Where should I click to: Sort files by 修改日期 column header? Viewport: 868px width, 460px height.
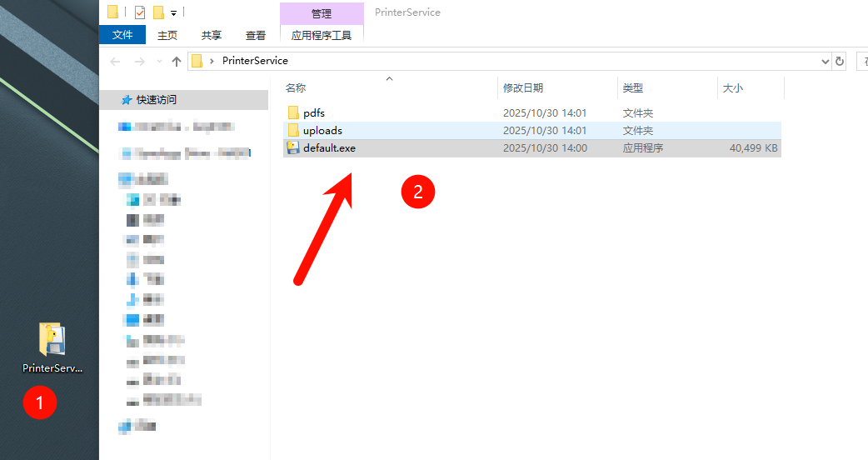click(523, 88)
